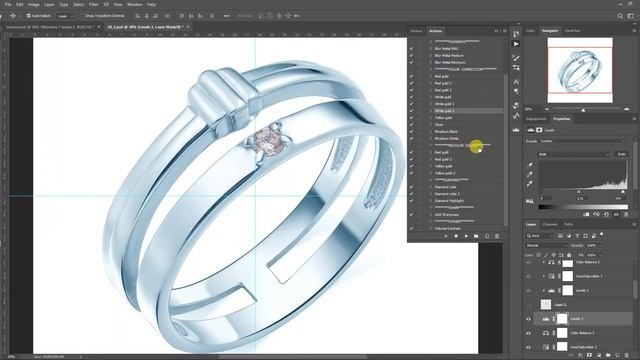This screenshot has width=640, height=360.
Task: Open the Fill dropdown arrow in Layers
Action: 600,255
